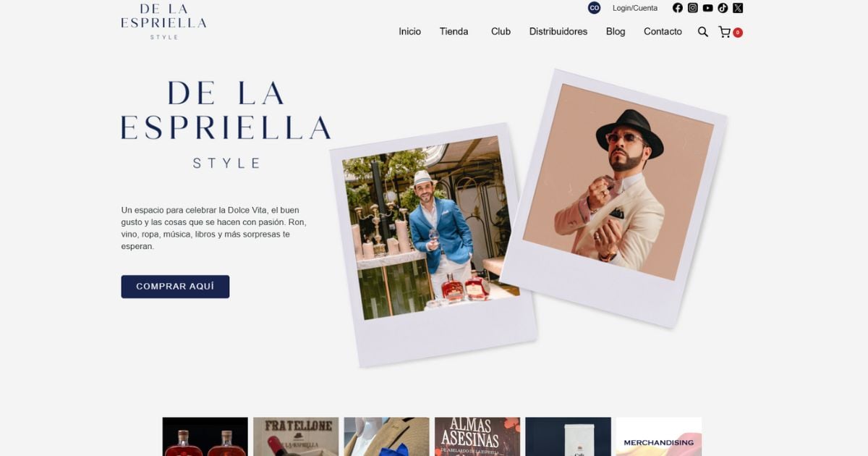The width and height of the screenshot is (868, 456).
Task: Open the Instagram social icon
Action: click(x=693, y=8)
